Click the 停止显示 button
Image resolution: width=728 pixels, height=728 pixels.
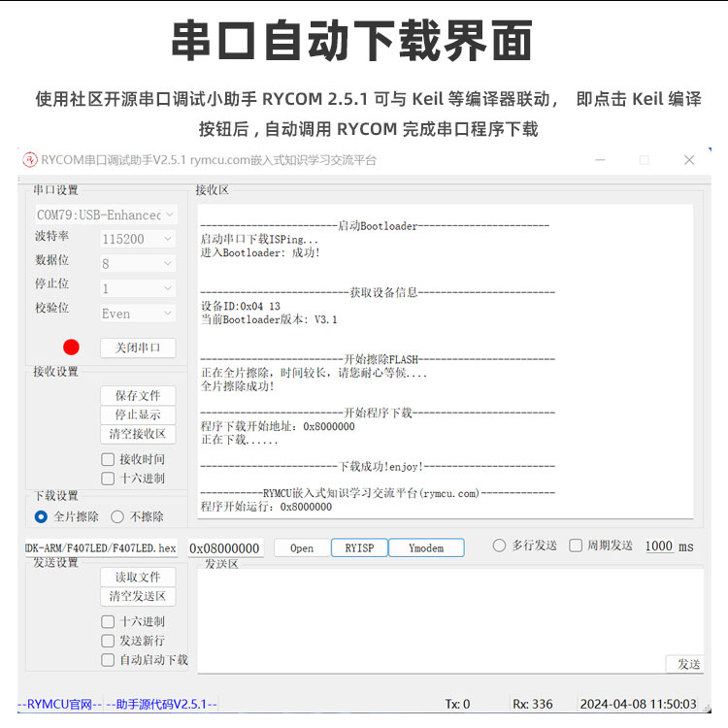coord(138,414)
